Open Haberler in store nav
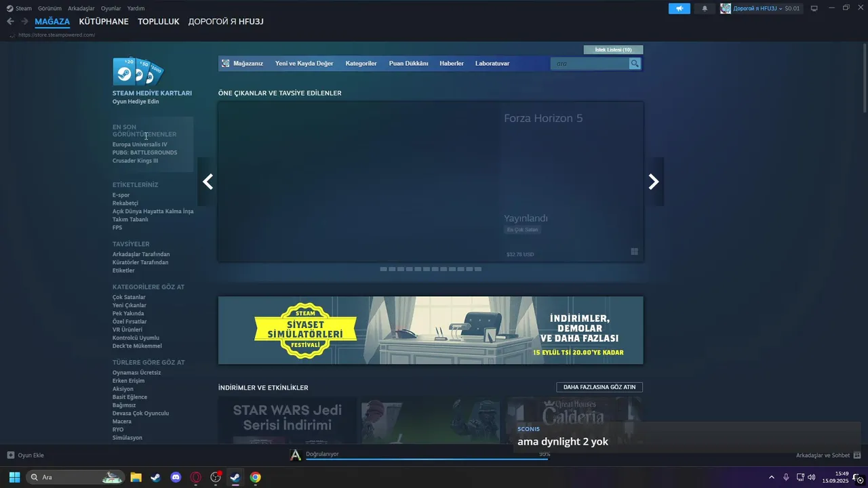Screen dimensions: 868x488 [452, 63]
